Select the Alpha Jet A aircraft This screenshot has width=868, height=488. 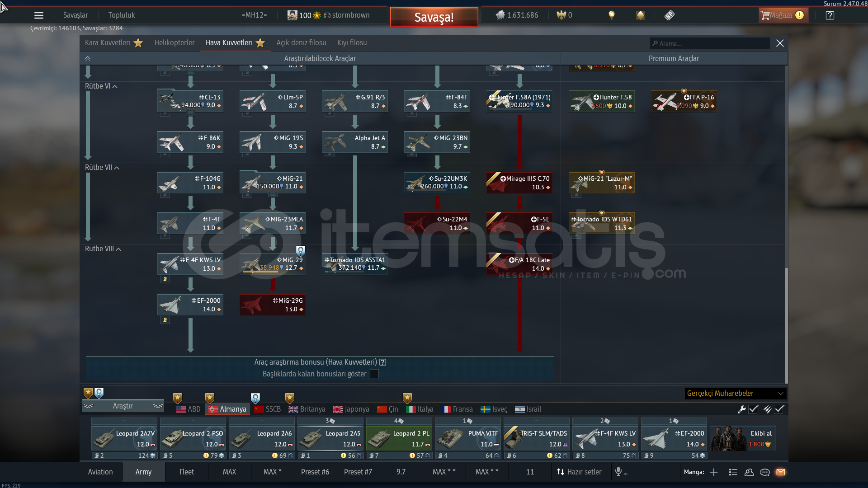pos(355,142)
